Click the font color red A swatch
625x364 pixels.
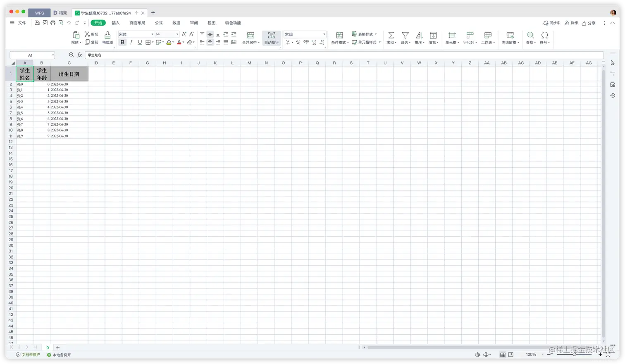(179, 42)
